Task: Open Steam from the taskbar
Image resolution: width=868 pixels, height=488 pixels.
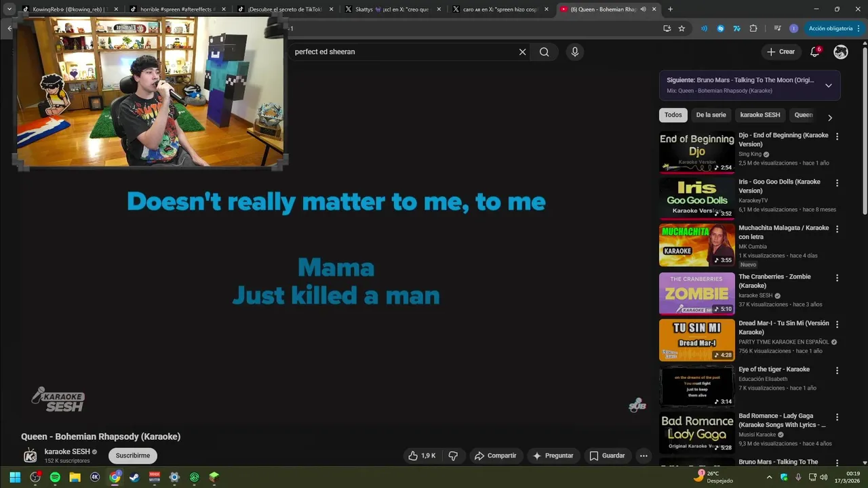Action: [134, 477]
